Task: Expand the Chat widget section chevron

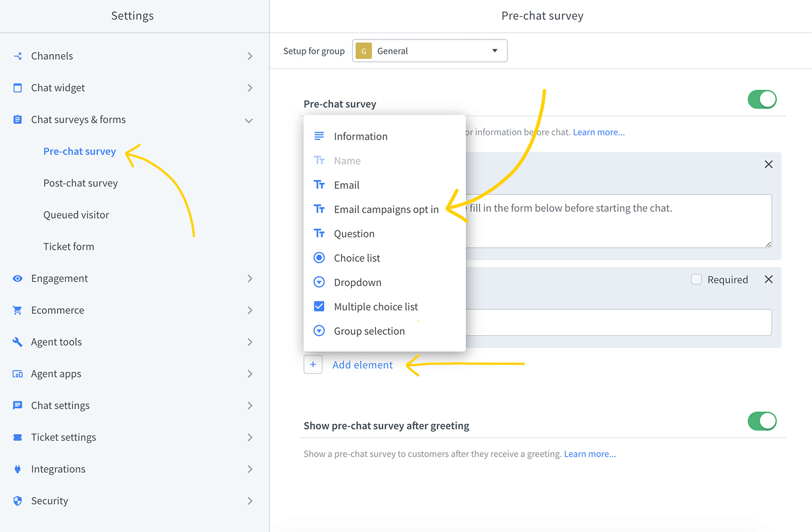Action: tap(250, 88)
